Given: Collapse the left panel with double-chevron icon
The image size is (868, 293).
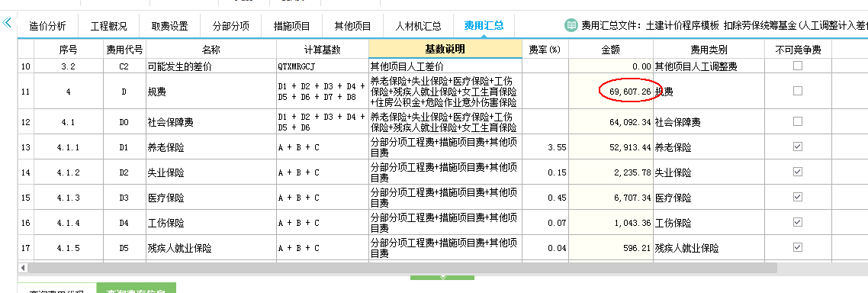Looking at the screenshot, I should point(7,23).
